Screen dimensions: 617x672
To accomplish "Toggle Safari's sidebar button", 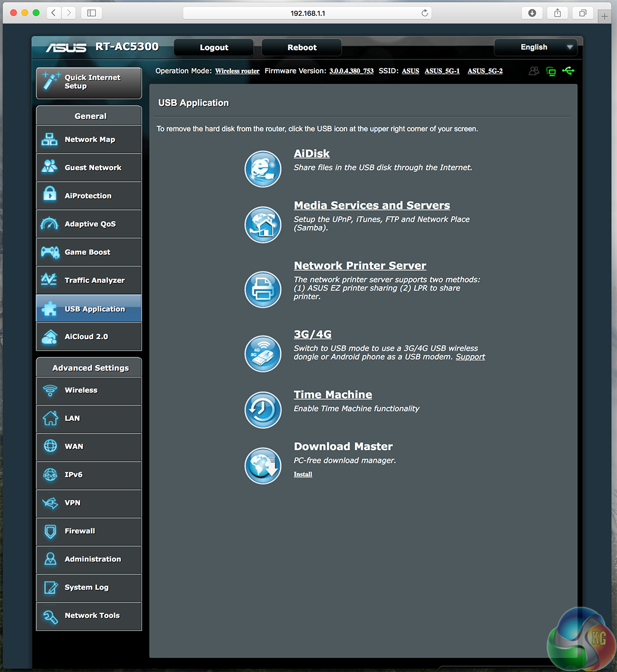I will pos(91,13).
